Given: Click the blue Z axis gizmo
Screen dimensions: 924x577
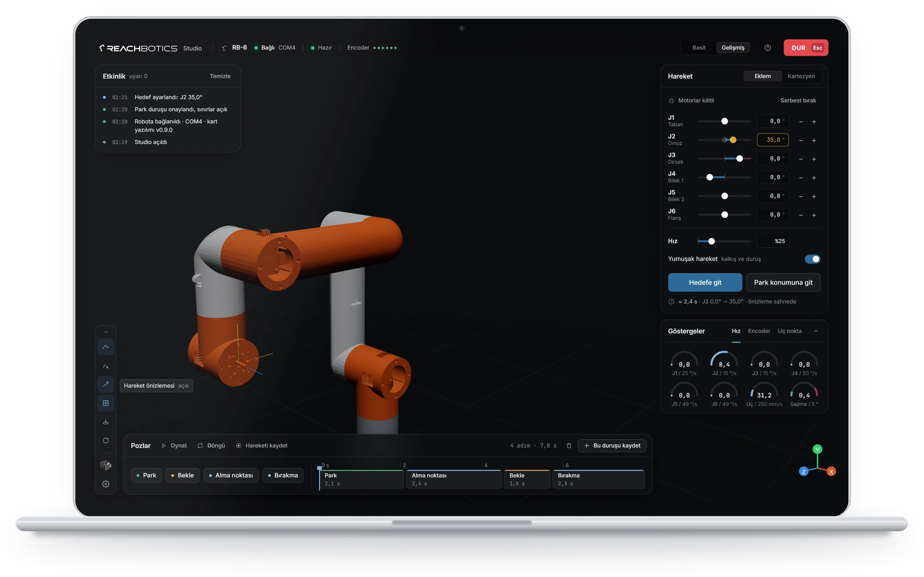Looking at the screenshot, I should (804, 471).
